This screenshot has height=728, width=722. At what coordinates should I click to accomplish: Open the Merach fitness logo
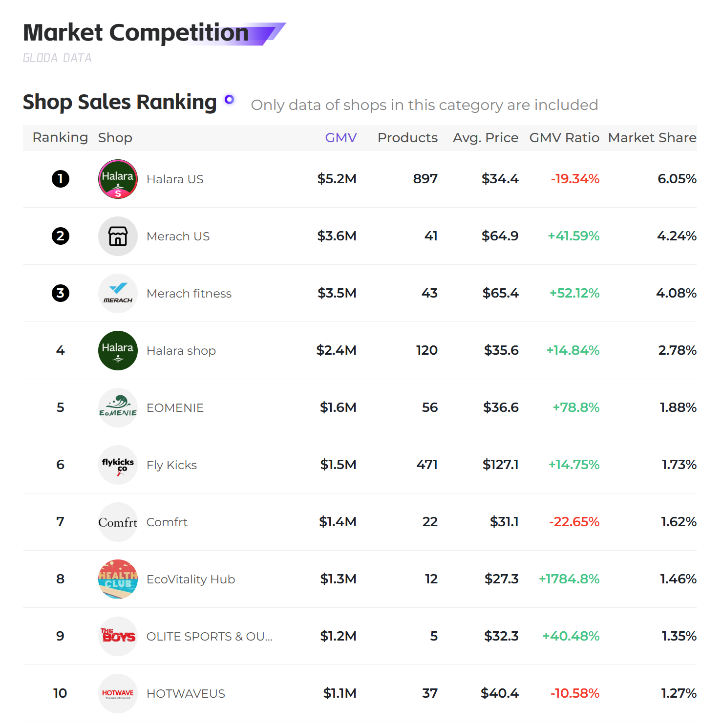[118, 293]
